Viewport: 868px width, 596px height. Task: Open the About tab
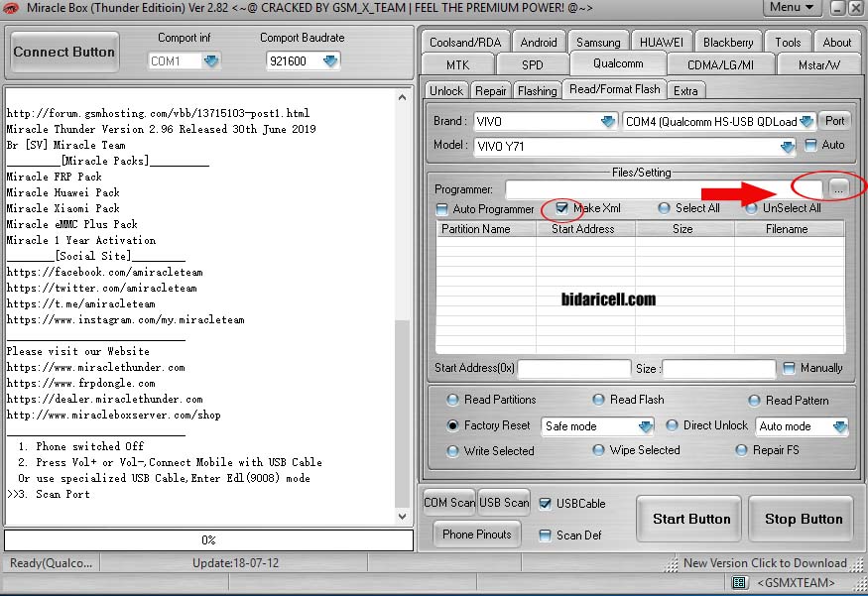coord(837,42)
